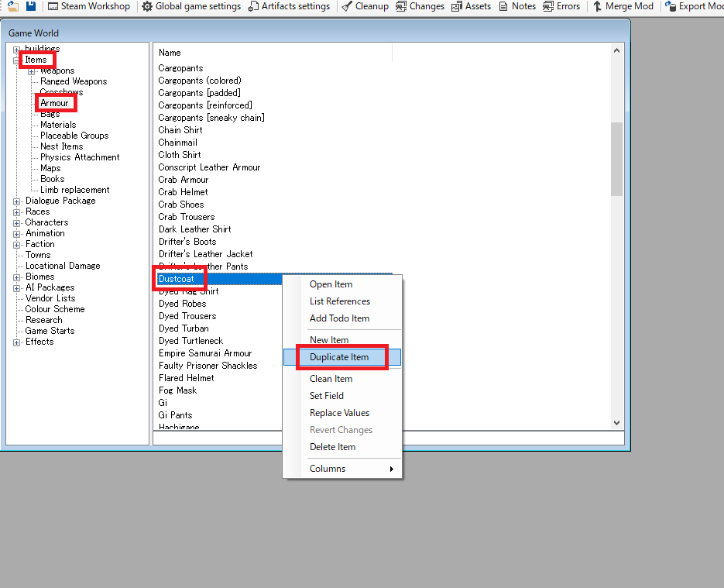724x588 pixels.
Task: Click the item list scroll down arrow
Action: point(617,423)
